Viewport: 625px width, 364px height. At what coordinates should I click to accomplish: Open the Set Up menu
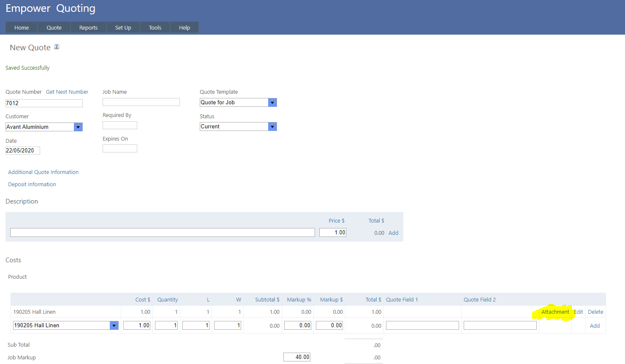point(123,27)
